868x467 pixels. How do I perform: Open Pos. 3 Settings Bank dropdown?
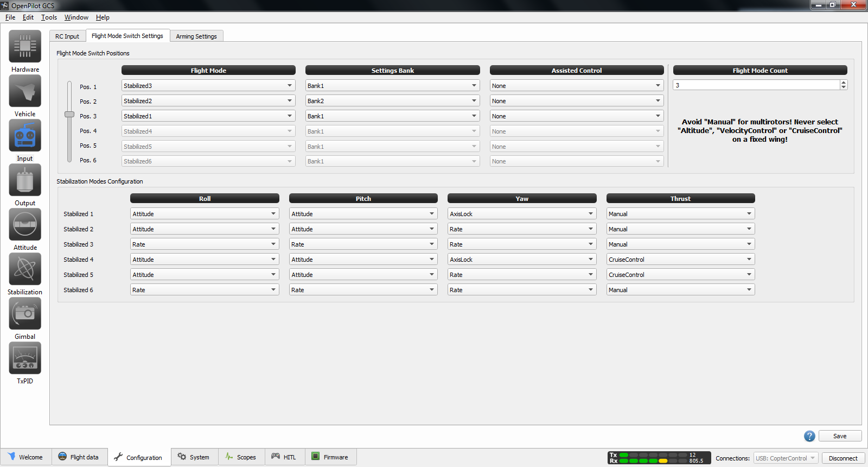click(393, 116)
